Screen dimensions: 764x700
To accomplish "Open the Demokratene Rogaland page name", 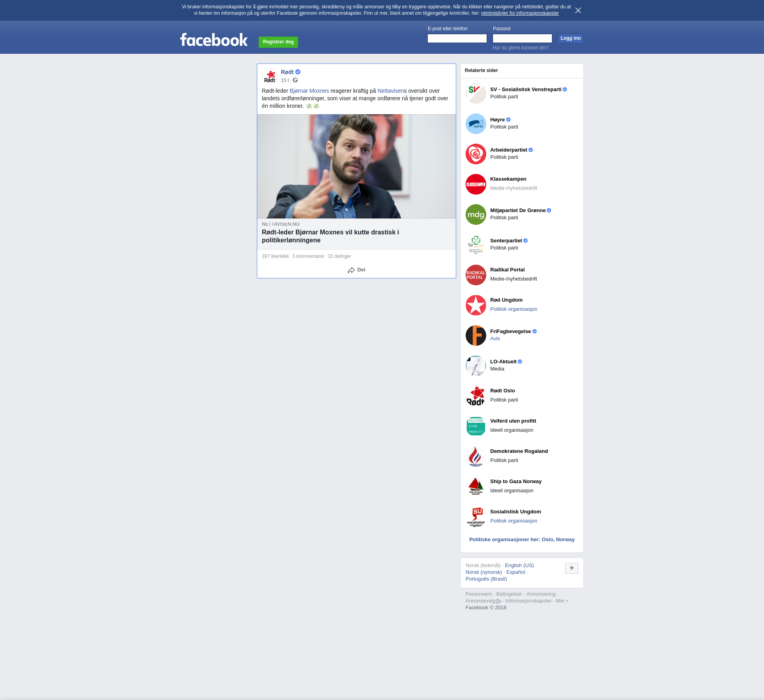I will (519, 451).
